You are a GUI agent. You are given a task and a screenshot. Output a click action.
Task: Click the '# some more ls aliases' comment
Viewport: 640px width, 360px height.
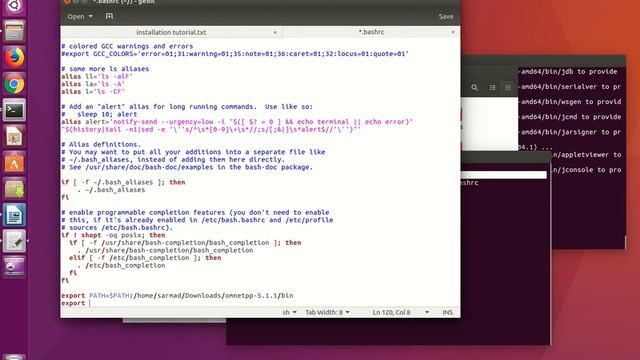pos(105,69)
